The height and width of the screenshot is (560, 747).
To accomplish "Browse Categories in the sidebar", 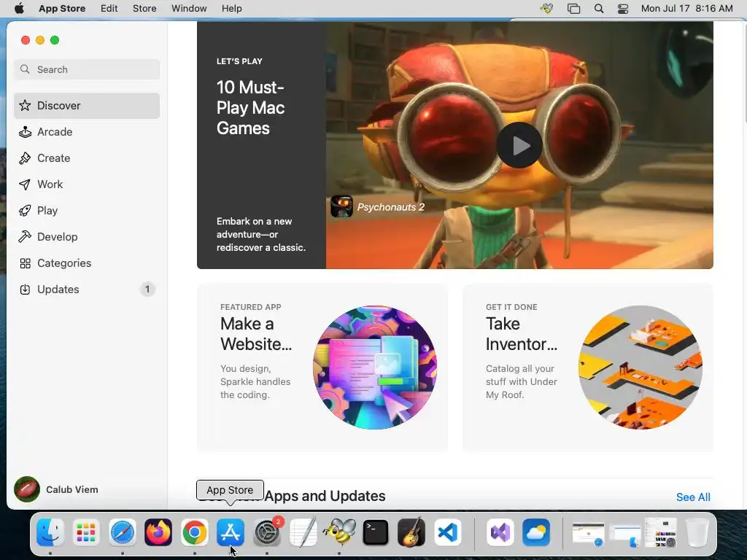I will pos(87,262).
